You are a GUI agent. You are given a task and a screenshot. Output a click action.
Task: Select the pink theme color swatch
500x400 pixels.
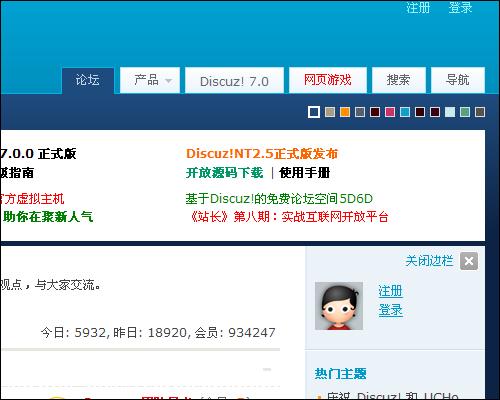click(x=390, y=112)
